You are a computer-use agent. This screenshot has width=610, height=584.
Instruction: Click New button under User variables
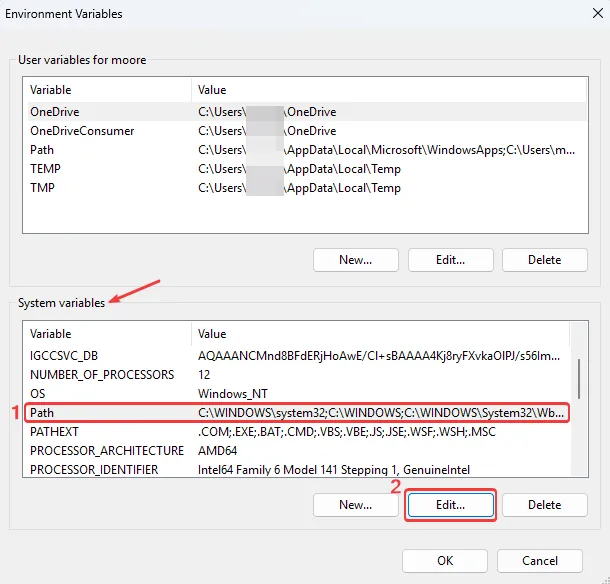pyautogui.click(x=355, y=260)
